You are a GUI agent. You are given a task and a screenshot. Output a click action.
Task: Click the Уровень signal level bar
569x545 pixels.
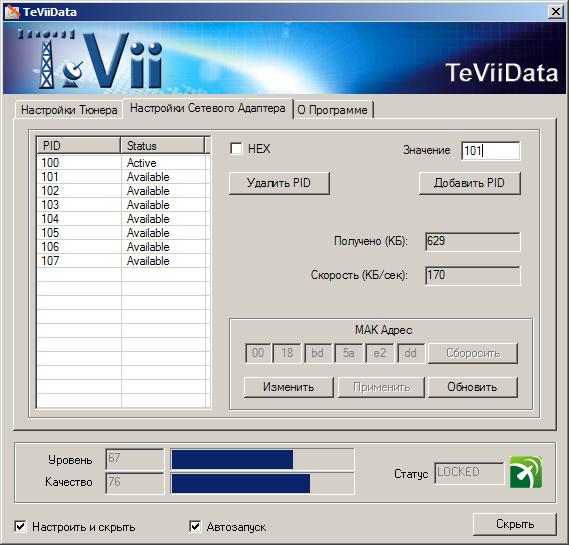pyautogui.click(x=262, y=459)
